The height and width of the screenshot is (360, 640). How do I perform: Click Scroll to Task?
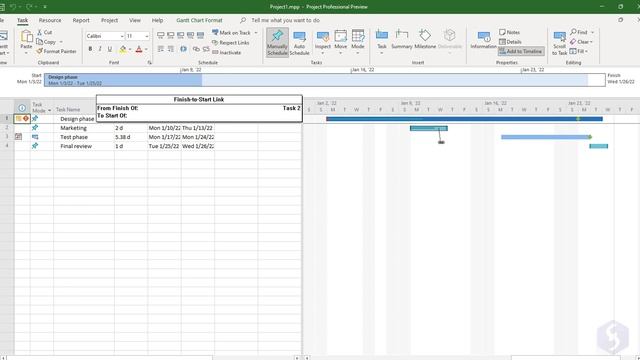pos(559,43)
